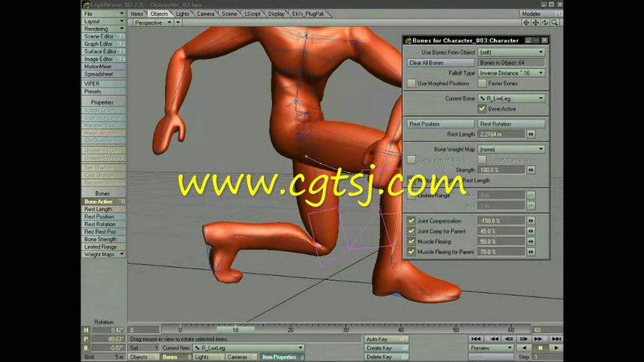Jump to the previous keyframe
This screenshot has width=644, height=362.
[x=494, y=339]
